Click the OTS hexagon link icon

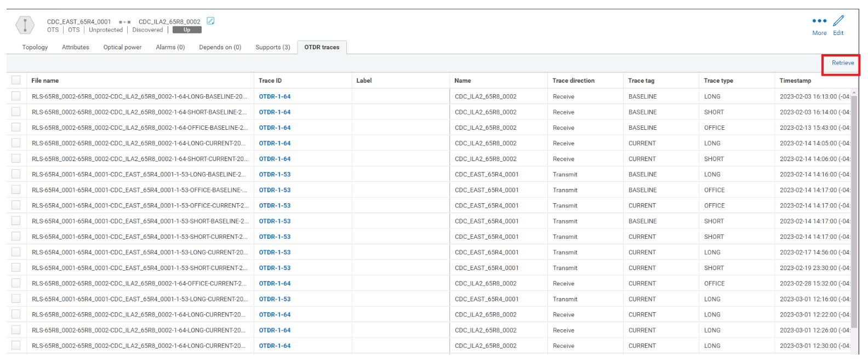[x=25, y=25]
